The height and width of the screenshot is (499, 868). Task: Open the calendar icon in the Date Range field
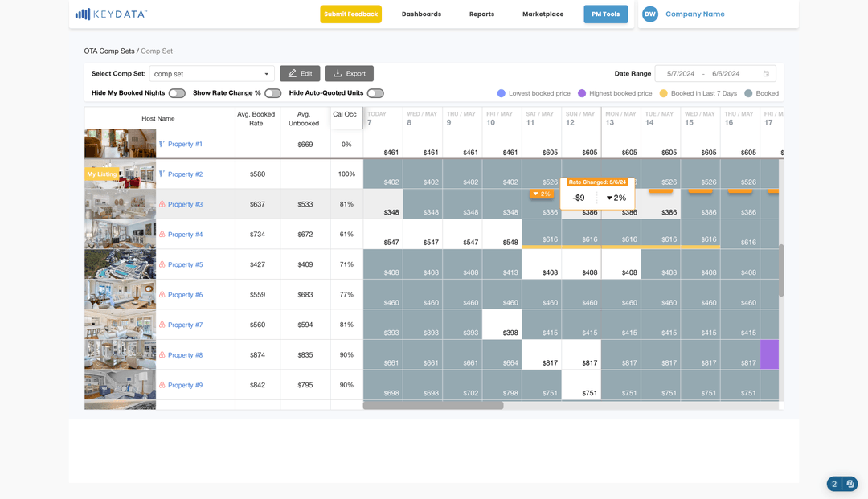(768, 73)
